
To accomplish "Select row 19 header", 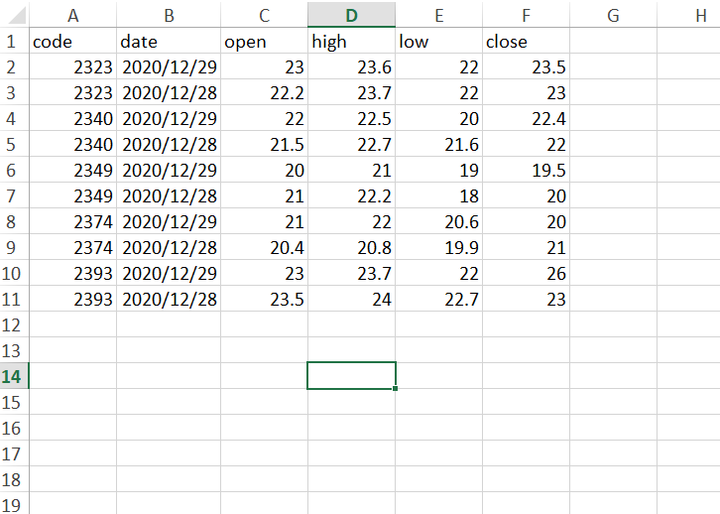I will (14, 504).
